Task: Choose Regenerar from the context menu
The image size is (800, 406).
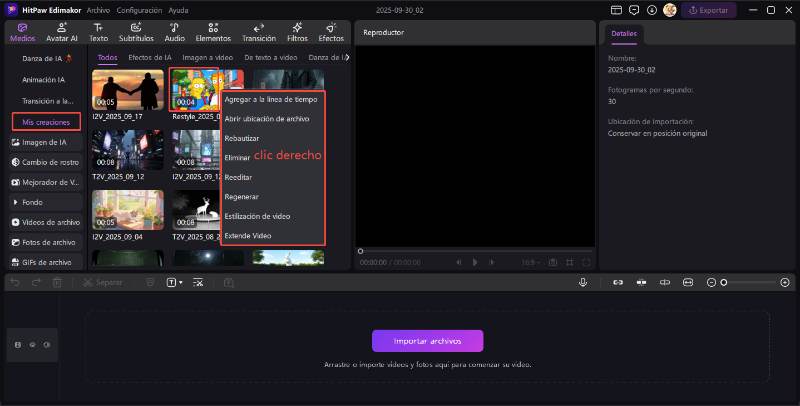Action: tap(243, 196)
